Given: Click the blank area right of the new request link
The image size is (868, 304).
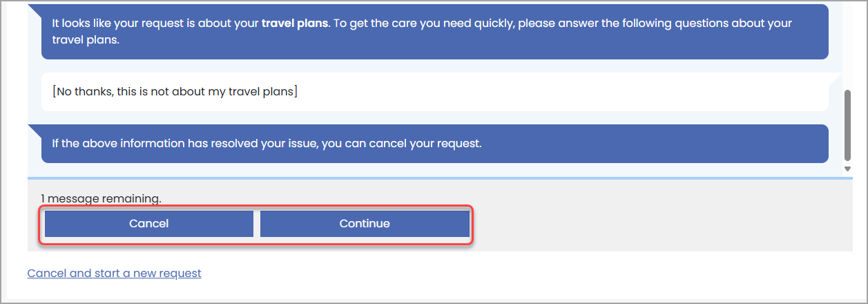Looking at the screenshot, I should point(483,274).
